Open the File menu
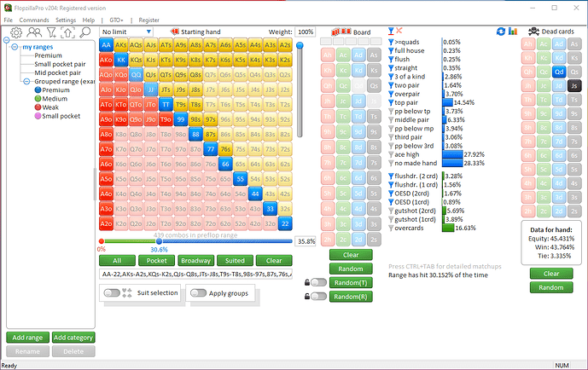The height and width of the screenshot is (370, 588). pos(9,20)
